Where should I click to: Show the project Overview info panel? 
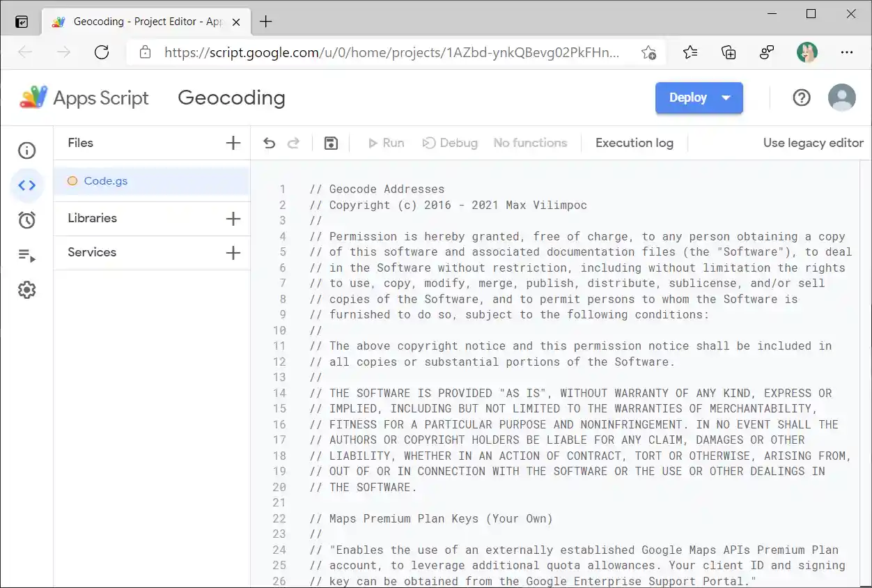point(26,150)
